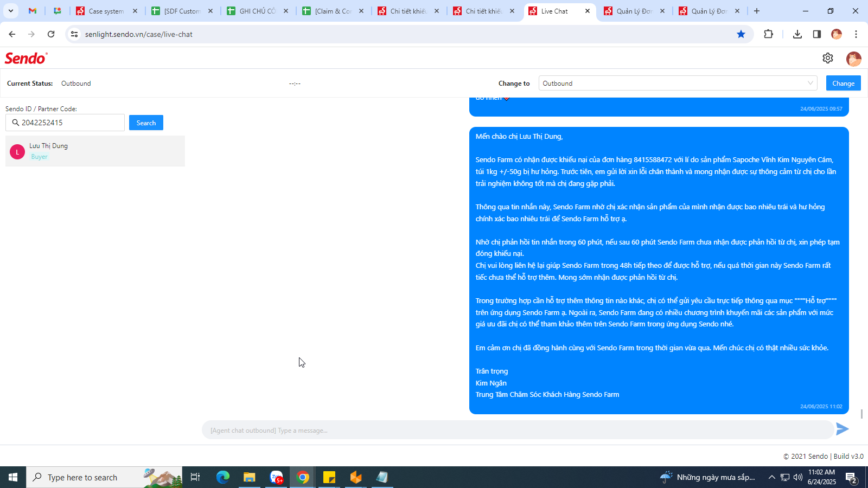Click the Search button
The image size is (868, 488).
146,123
